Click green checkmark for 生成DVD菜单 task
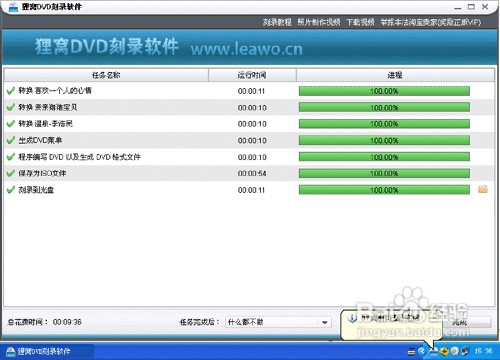Screen dimensions: 500x360 point(11,140)
